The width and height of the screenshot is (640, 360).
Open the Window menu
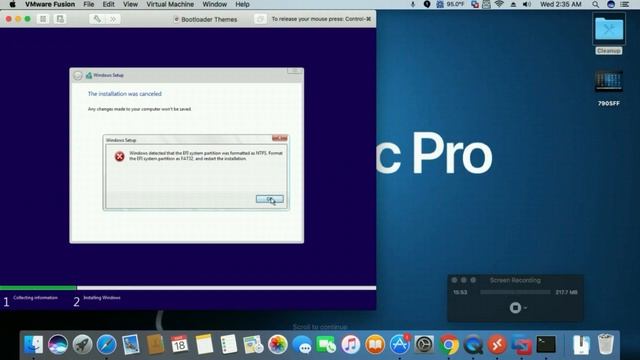pyautogui.click(x=214, y=4)
